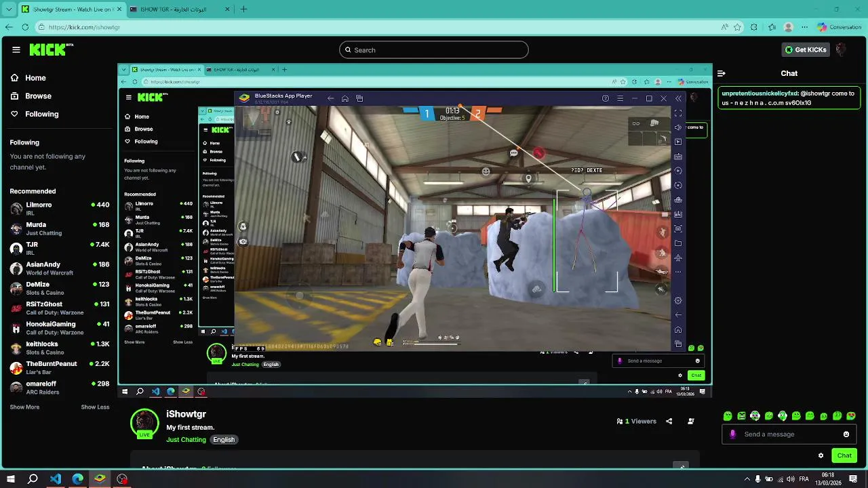868x488 pixels.
Task: Open the Windows Start menu
Action: (10, 479)
